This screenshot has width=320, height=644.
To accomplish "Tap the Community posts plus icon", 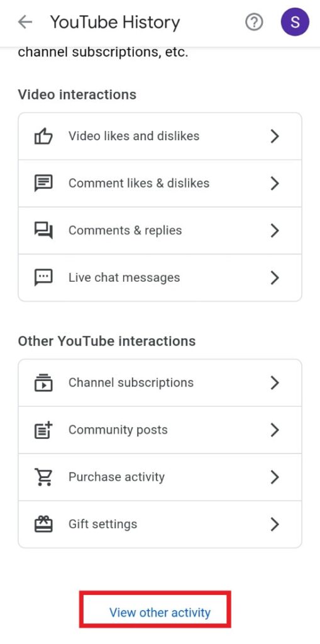I will [x=43, y=430].
